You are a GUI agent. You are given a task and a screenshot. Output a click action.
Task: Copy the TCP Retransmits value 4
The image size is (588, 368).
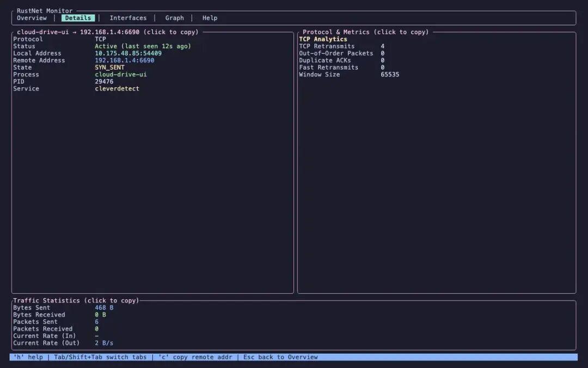382,46
